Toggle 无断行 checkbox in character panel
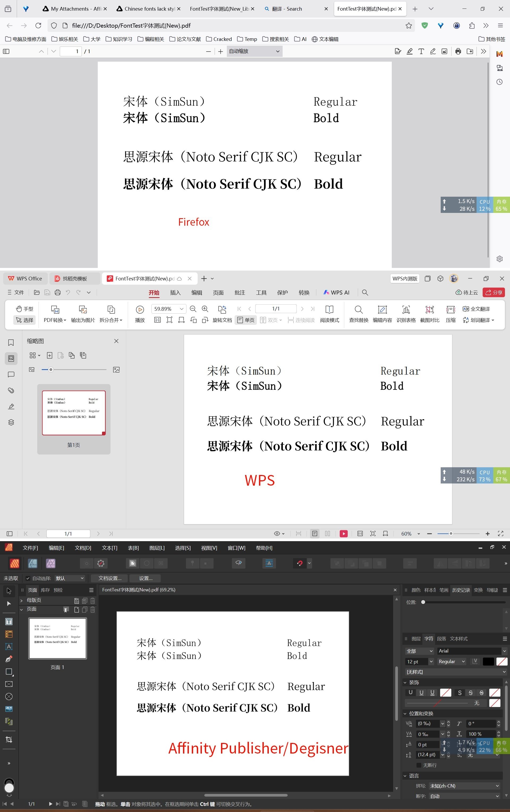510x812 pixels. point(419,765)
